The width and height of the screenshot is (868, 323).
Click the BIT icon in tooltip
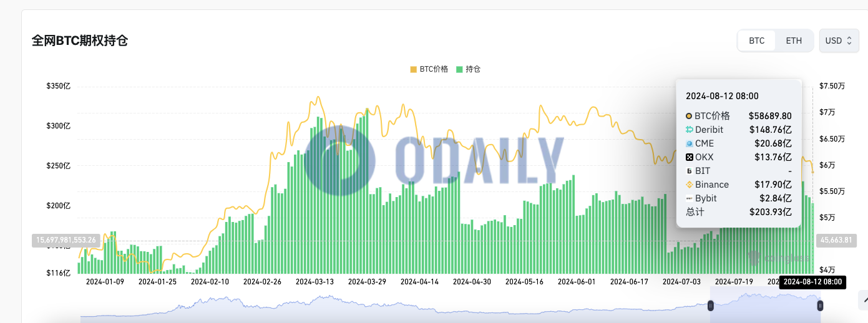pyautogui.click(x=689, y=171)
